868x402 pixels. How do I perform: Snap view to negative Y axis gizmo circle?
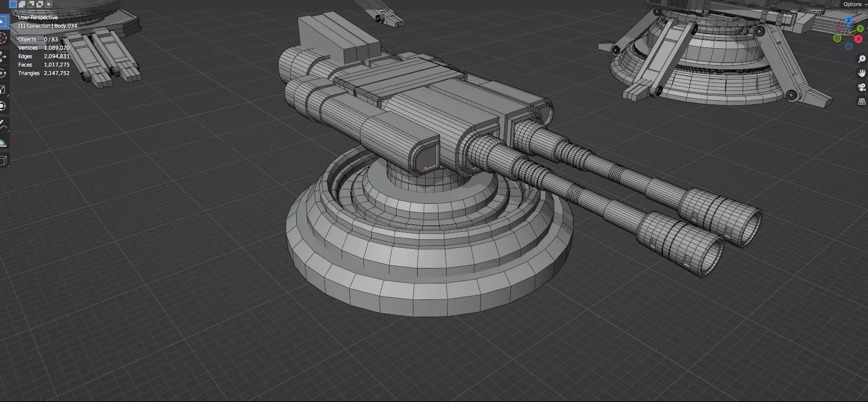[837, 38]
